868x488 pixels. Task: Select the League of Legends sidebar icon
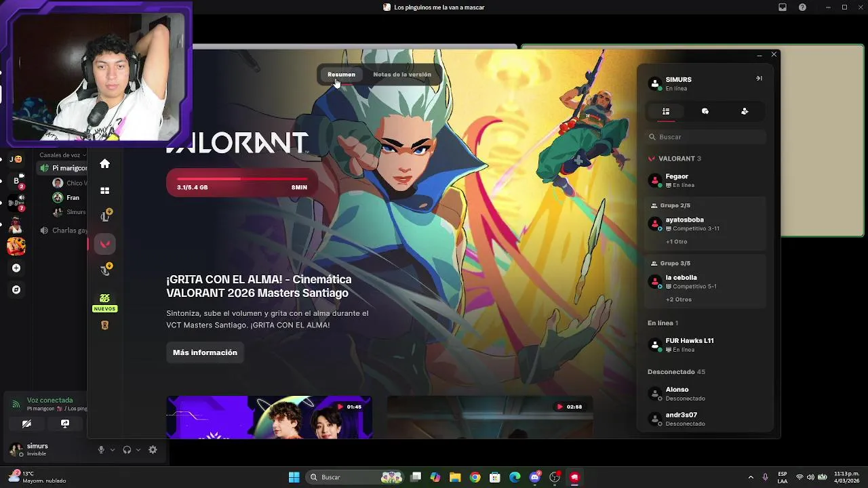point(105,216)
